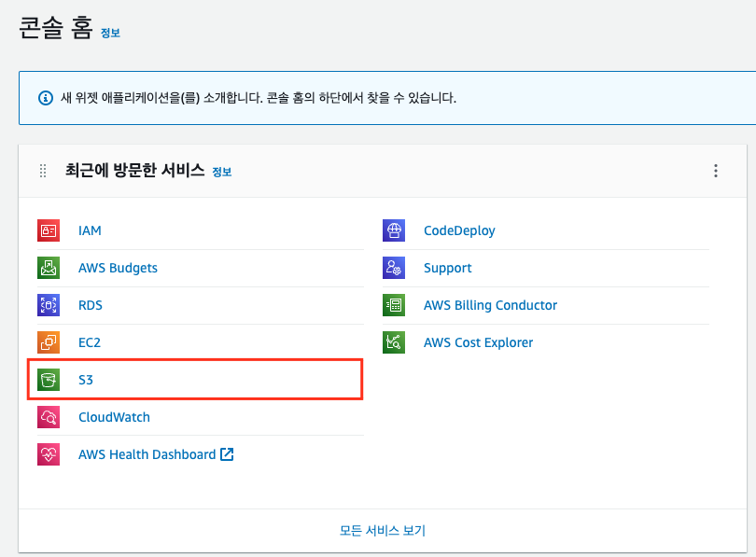
Task: Open the widget three-dot options menu
Action: click(716, 171)
